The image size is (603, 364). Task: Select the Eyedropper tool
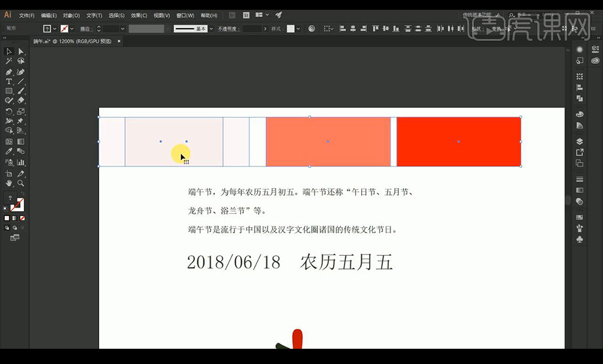[x=9, y=152]
